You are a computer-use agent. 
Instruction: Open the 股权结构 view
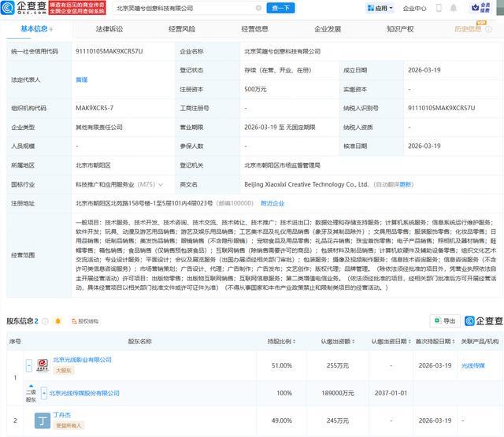coord(85,321)
